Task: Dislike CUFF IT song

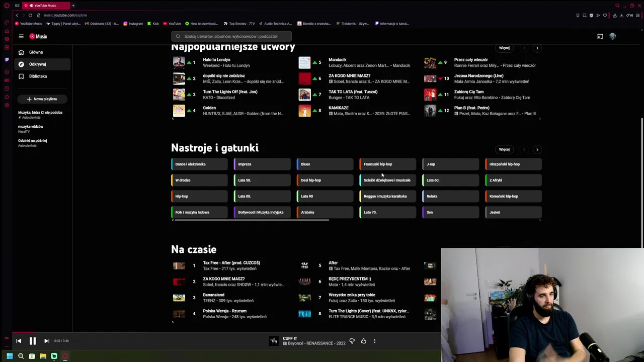Action: [x=352, y=341]
